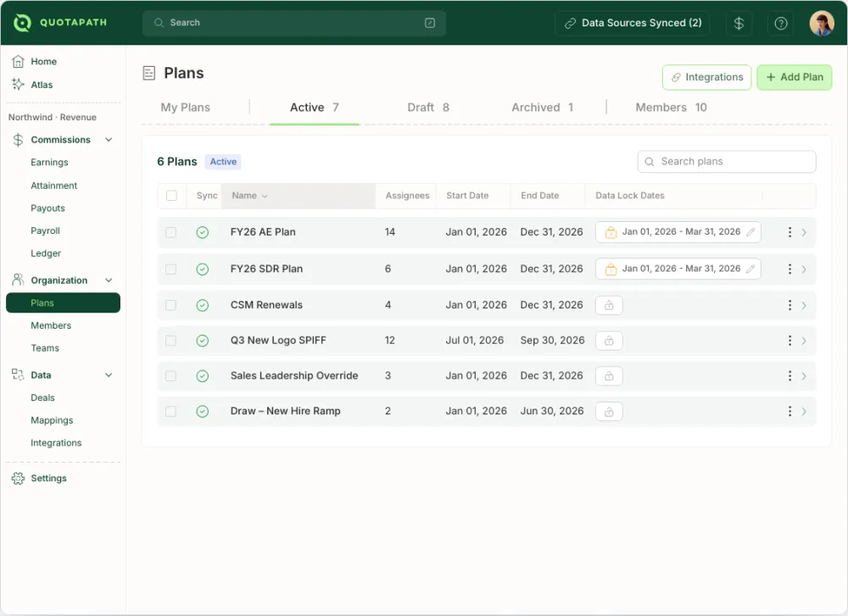Open three-dot menu for Q3 New Logo SPIFF
This screenshot has height=616, width=848.
click(789, 341)
